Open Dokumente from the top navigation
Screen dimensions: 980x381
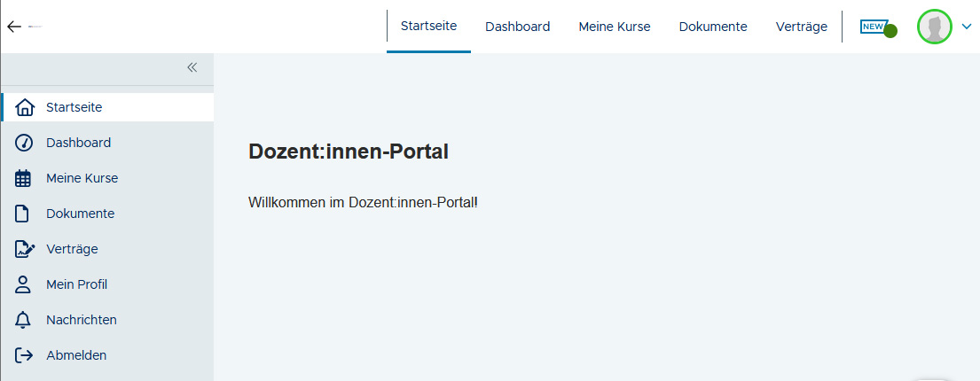tap(713, 27)
